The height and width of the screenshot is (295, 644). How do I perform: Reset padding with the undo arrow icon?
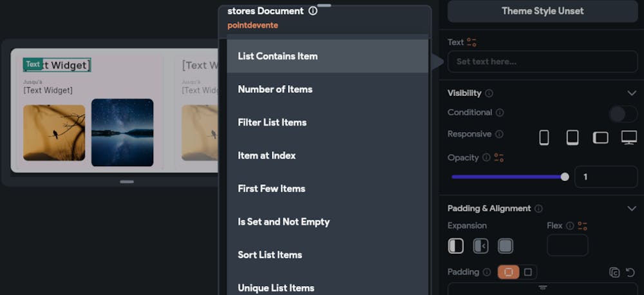[630, 272]
